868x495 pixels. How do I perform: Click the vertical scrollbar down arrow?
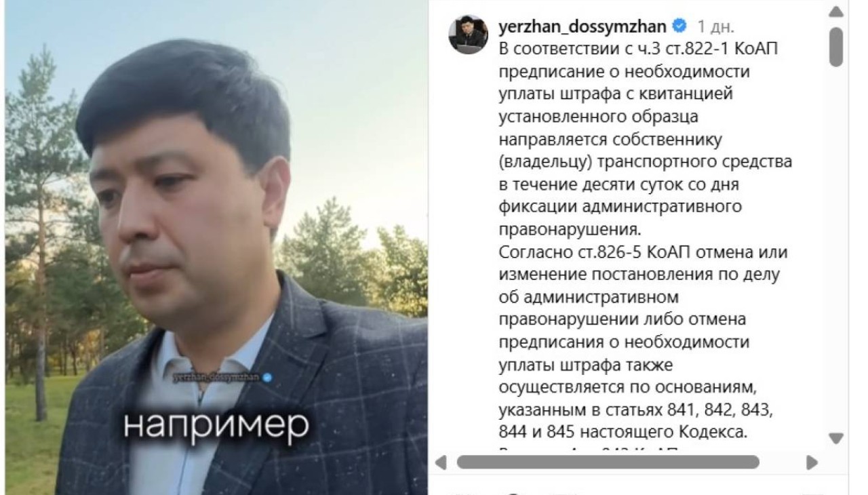pos(836,438)
